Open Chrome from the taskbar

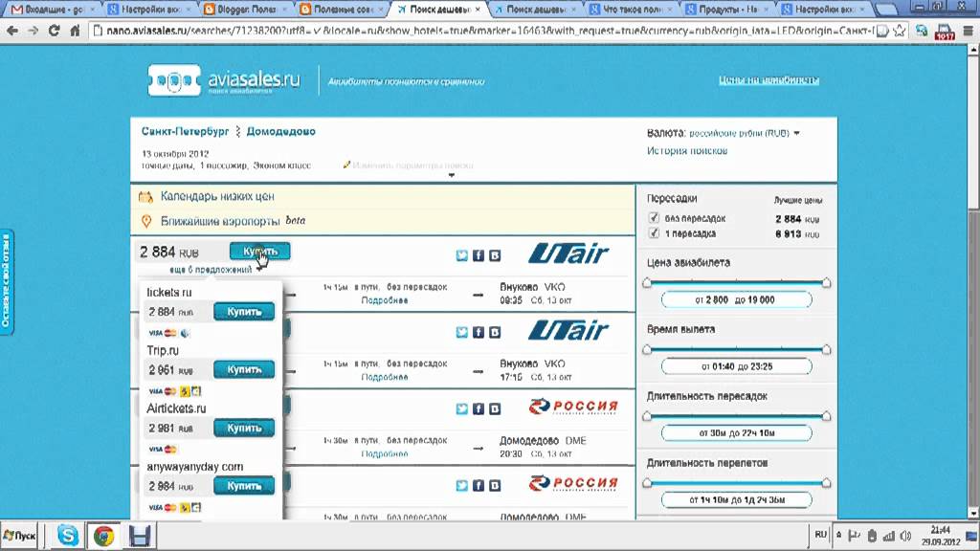pyautogui.click(x=103, y=536)
